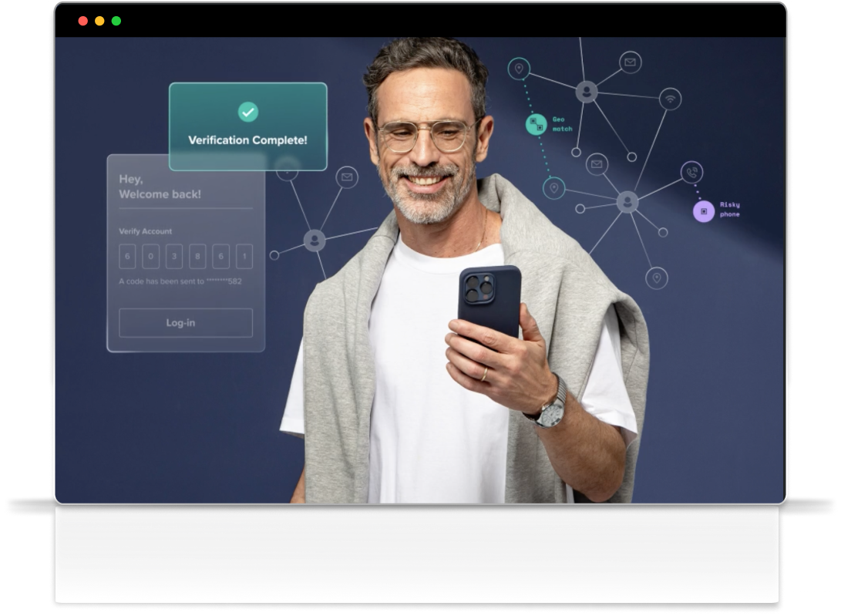Screen dimensions: 841x616
Task: Click the top location pin above Geo match
Action: pyautogui.click(x=519, y=69)
